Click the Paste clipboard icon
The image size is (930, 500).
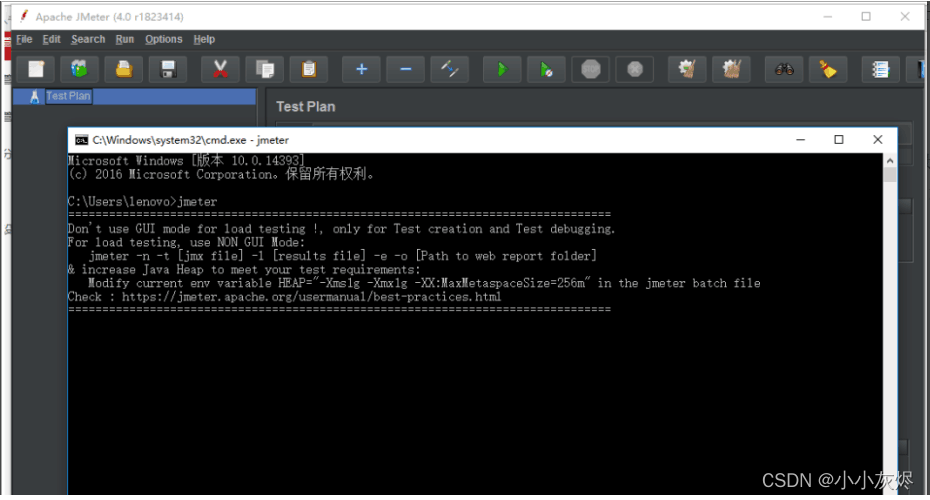[x=309, y=69]
